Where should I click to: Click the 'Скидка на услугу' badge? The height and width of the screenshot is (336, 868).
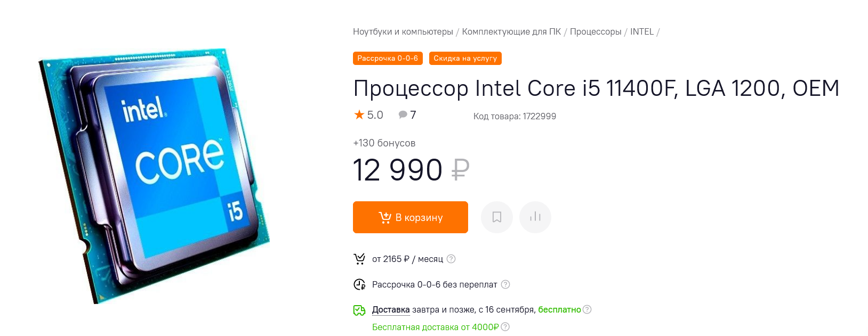(x=465, y=59)
